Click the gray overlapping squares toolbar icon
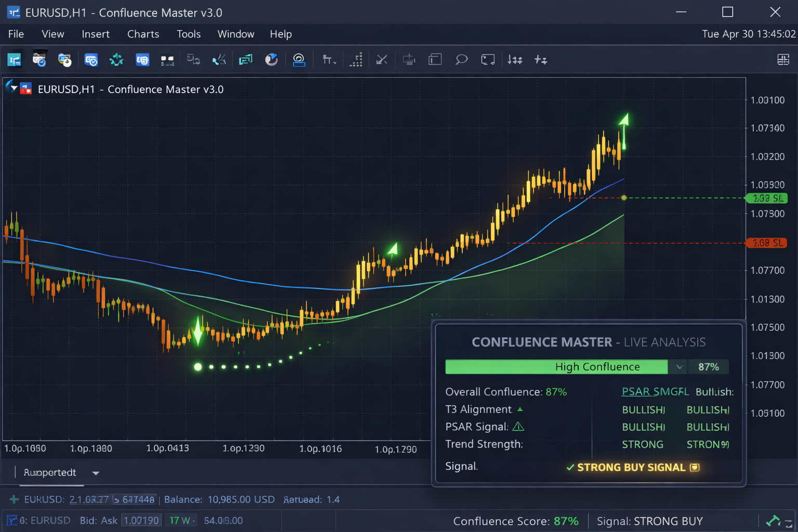The width and height of the screenshot is (798, 532). pos(193,60)
